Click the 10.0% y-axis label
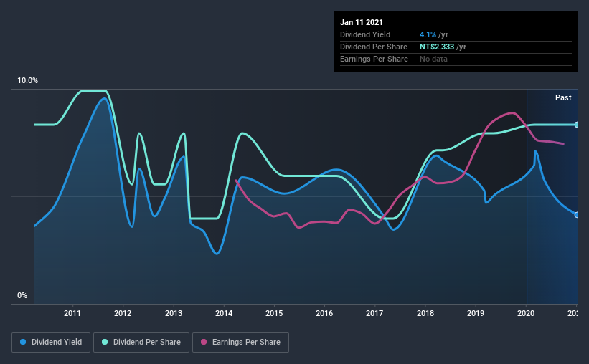Screen dimensions: 589x364 [27, 81]
